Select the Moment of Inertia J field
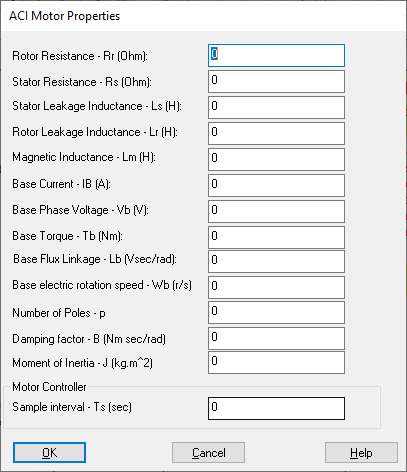Viewport: 407px width, 472px height. [276, 363]
